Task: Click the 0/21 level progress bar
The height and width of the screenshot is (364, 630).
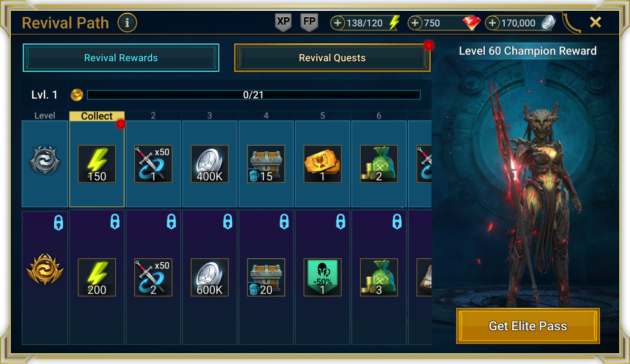Action: tap(253, 95)
